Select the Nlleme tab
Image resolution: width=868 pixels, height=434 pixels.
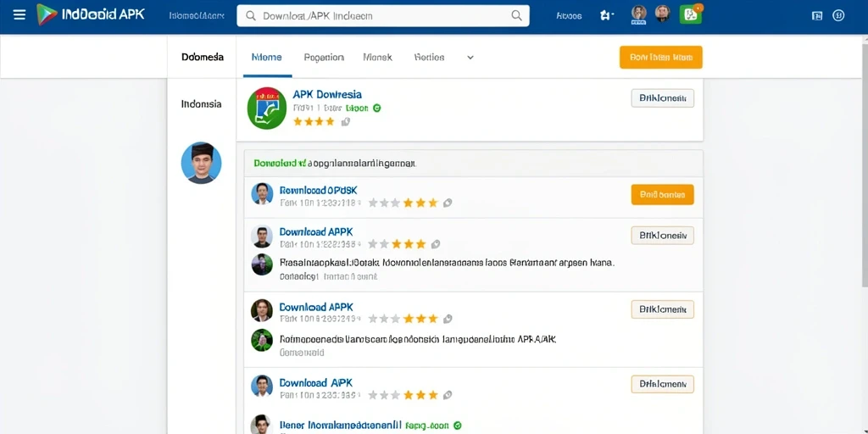coord(267,57)
